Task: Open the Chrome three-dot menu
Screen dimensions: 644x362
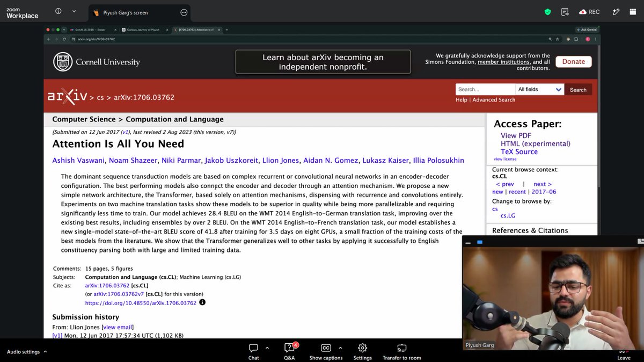Action: pos(596,39)
